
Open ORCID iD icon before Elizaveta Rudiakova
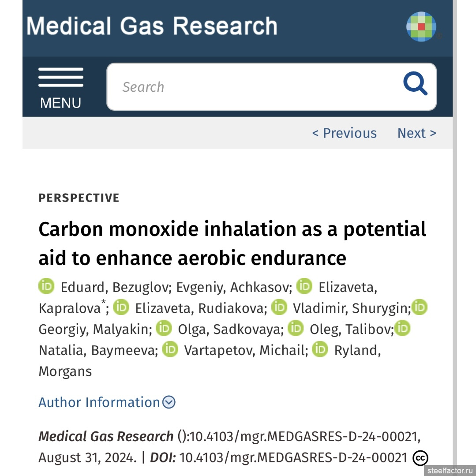121,307
